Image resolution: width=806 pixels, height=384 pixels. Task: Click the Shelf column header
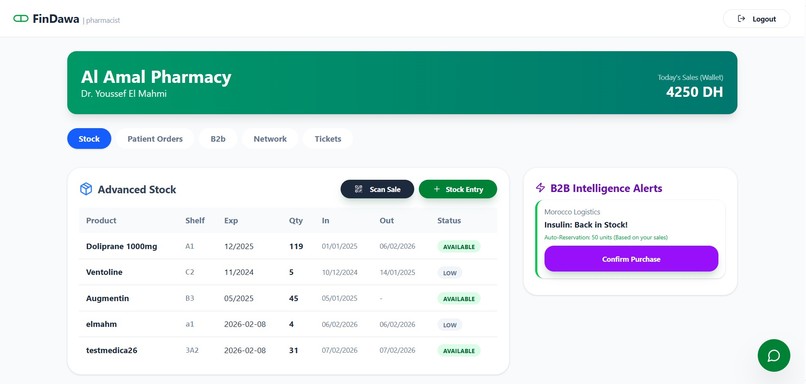(x=195, y=221)
